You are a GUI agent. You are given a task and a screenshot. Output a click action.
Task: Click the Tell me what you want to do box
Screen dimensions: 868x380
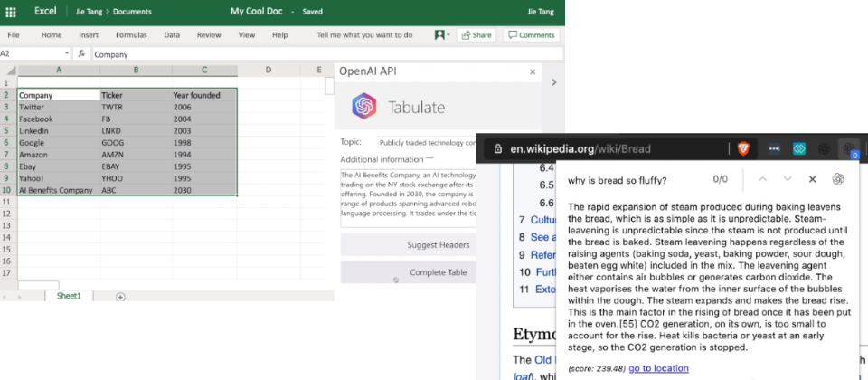point(364,35)
